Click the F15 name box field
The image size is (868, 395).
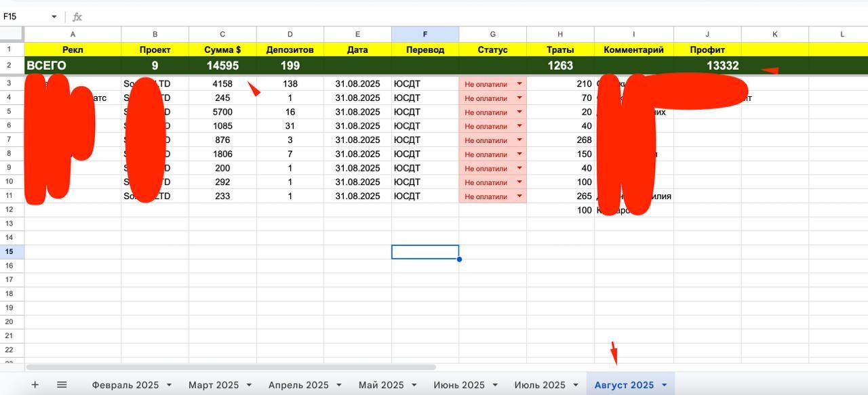point(26,17)
